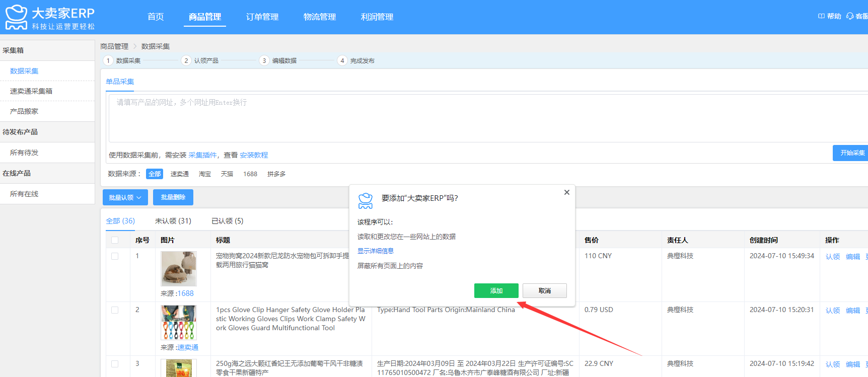Viewport: 868px width, 377px height.
Task: Click step 2 认领产品 circle
Action: tap(186, 60)
